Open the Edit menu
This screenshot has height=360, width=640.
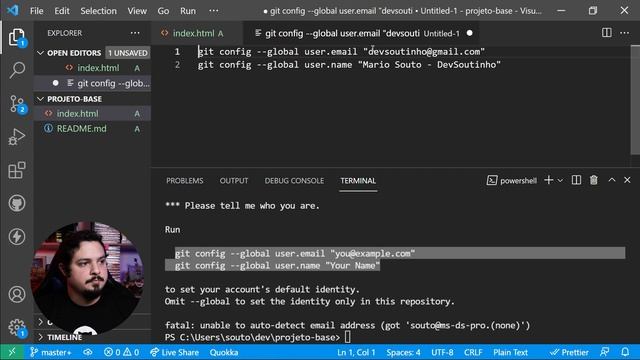62,11
